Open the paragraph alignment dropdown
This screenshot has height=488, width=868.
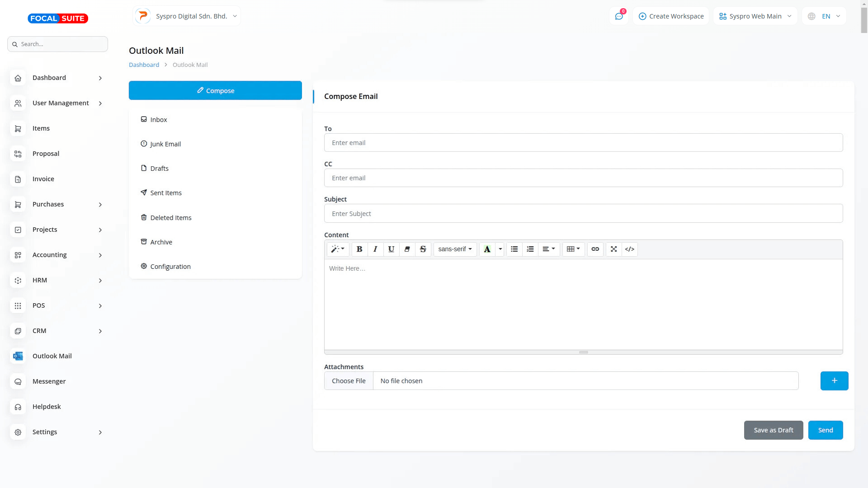coord(548,249)
